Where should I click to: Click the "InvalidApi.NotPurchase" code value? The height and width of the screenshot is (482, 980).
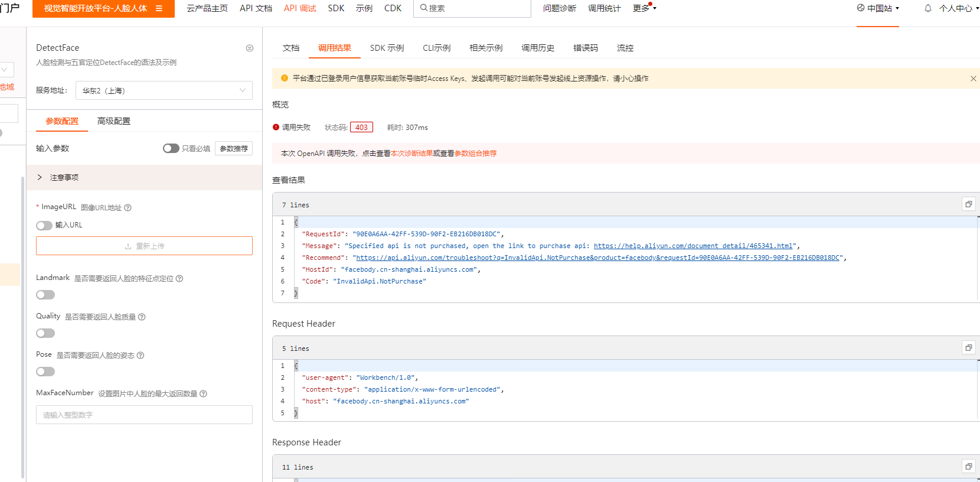[x=380, y=281]
